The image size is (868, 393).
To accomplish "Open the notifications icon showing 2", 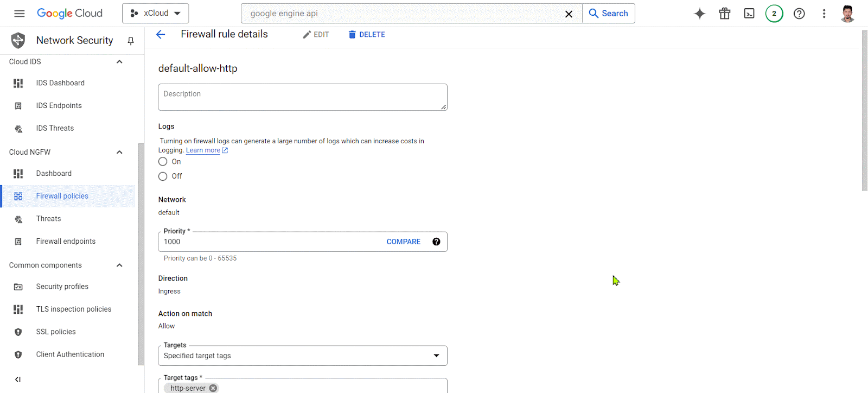I will (x=774, y=13).
